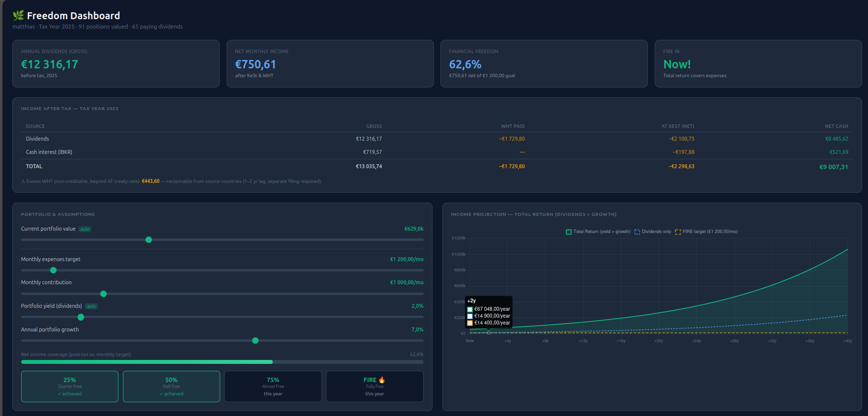Click the FIRE IN Now! card
Viewport: 868px width, 416px height.
[758, 64]
